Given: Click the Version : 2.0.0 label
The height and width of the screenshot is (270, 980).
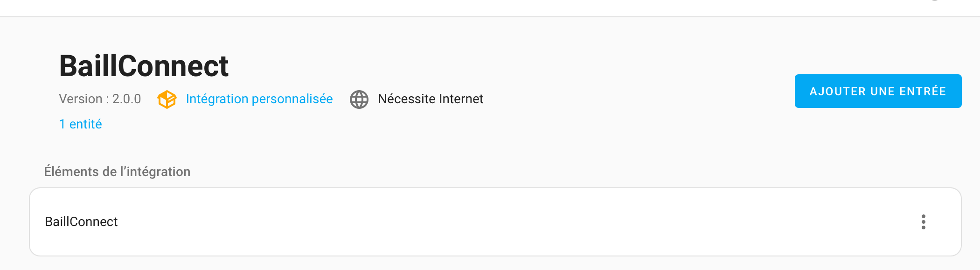Looking at the screenshot, I should (x=100, y=99).
